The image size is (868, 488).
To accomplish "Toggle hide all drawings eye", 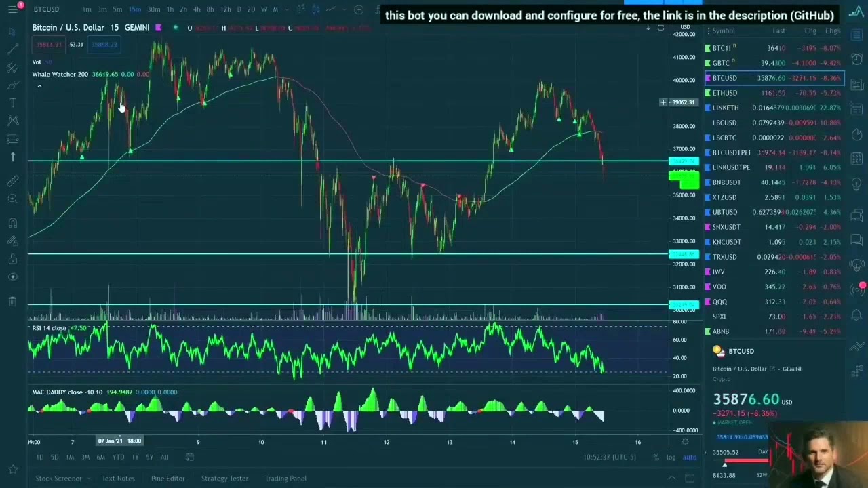I will pos(12,277).
